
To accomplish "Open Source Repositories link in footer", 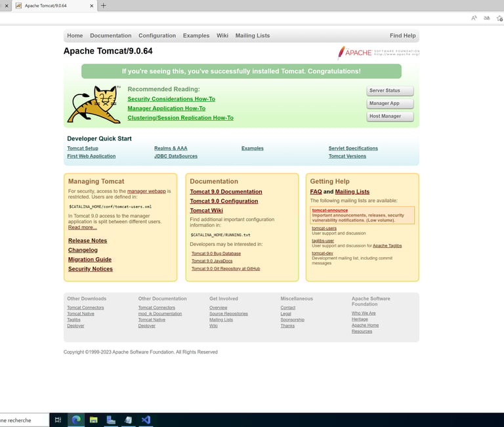I will [x=228, y=314].
